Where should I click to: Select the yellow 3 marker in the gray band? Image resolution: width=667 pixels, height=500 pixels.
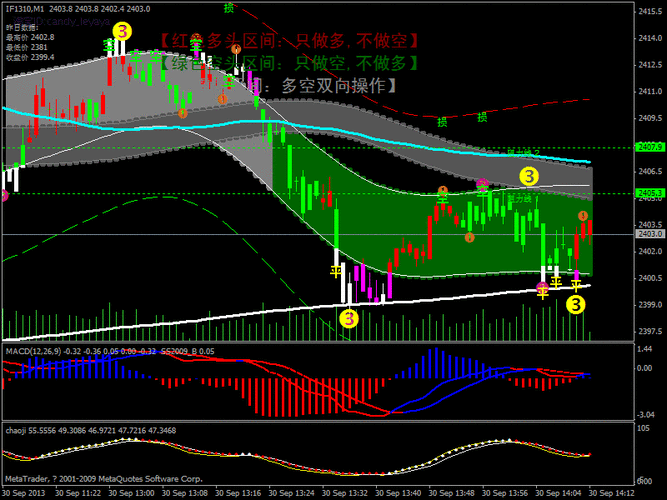pos(529,177)
